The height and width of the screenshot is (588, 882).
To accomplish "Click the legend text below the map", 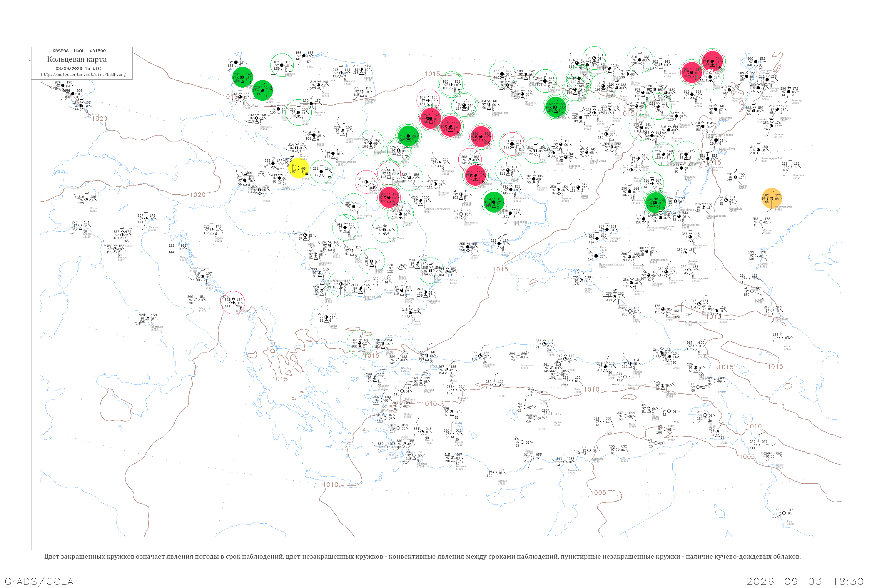I will (x=422, y=557).
